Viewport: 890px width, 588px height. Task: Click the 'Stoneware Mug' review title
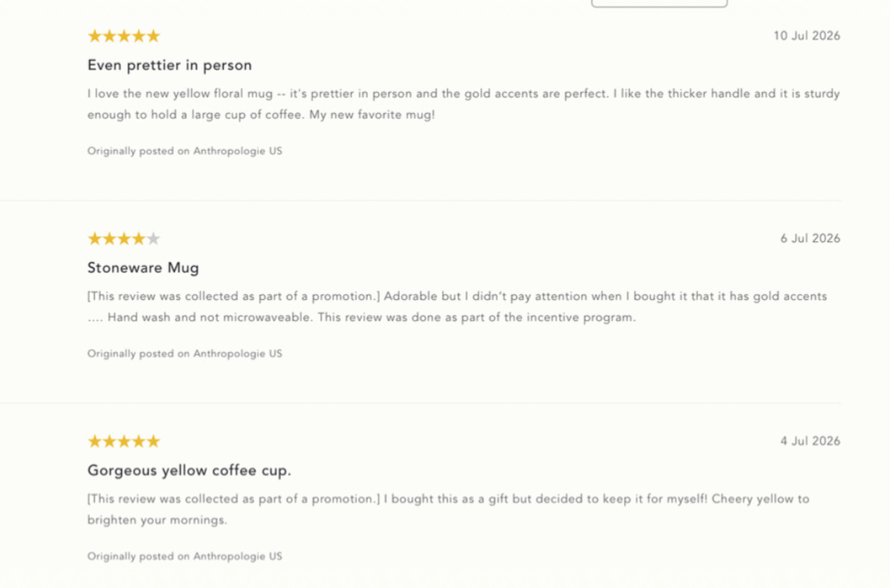click(x=143, y=268)
